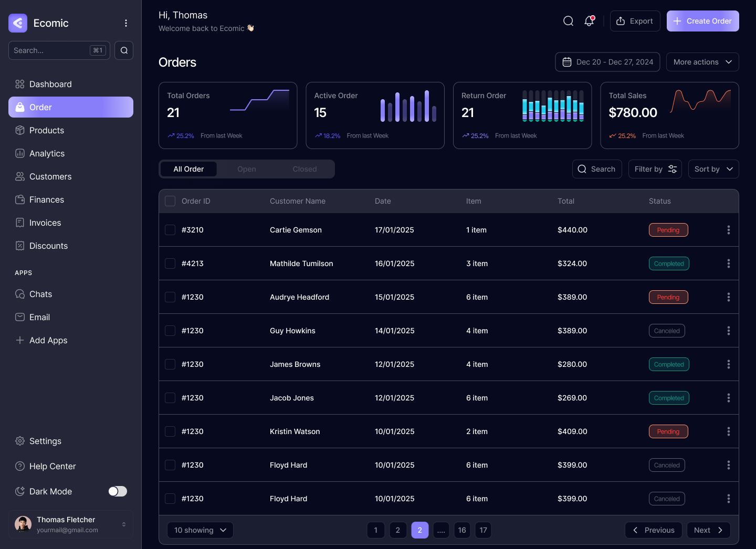Expand the More actions menu
The height and width of the screenshot is (549, 756).
[702, 61]
